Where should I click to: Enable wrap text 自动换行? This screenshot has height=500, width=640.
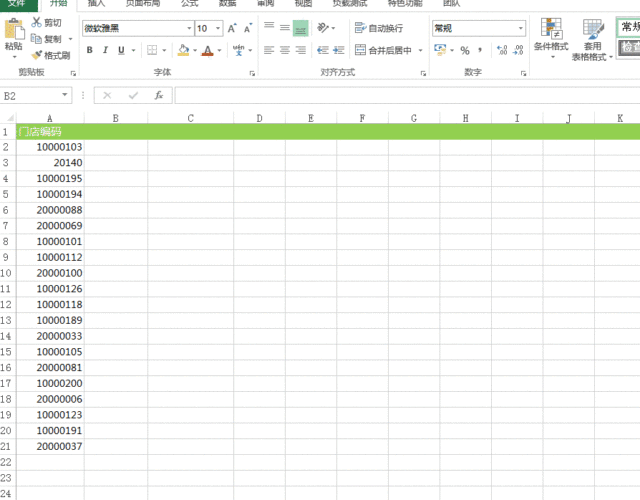tap(379, 28)
